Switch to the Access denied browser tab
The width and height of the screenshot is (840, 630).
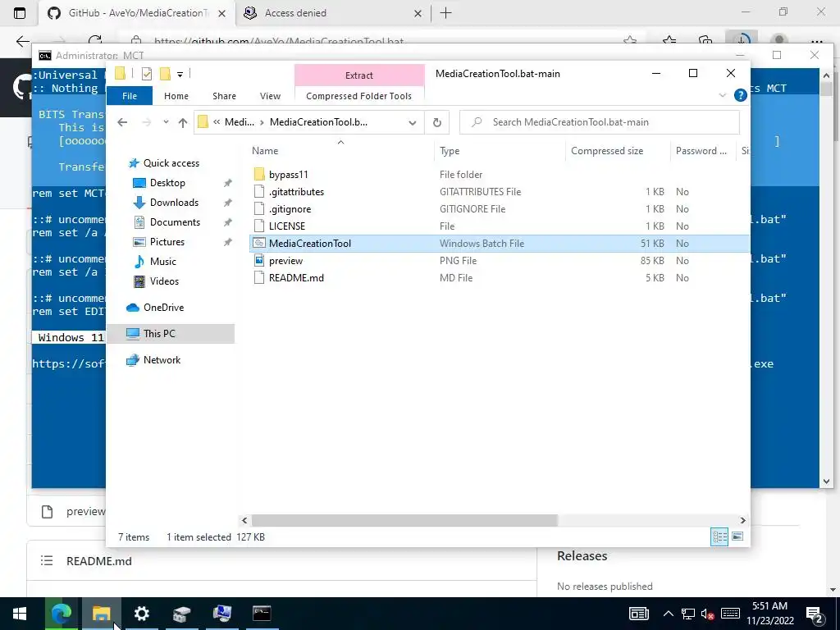coord(333,13)
